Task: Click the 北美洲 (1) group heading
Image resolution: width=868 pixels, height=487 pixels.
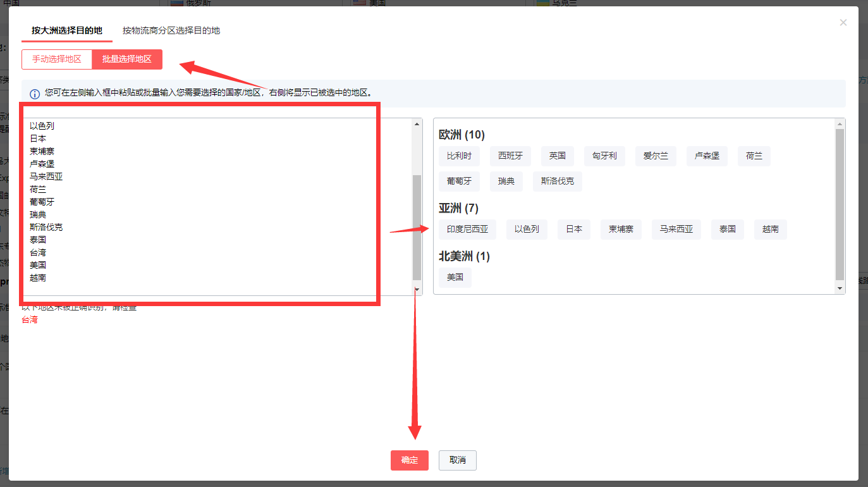Action: click(x=465, y=256)
